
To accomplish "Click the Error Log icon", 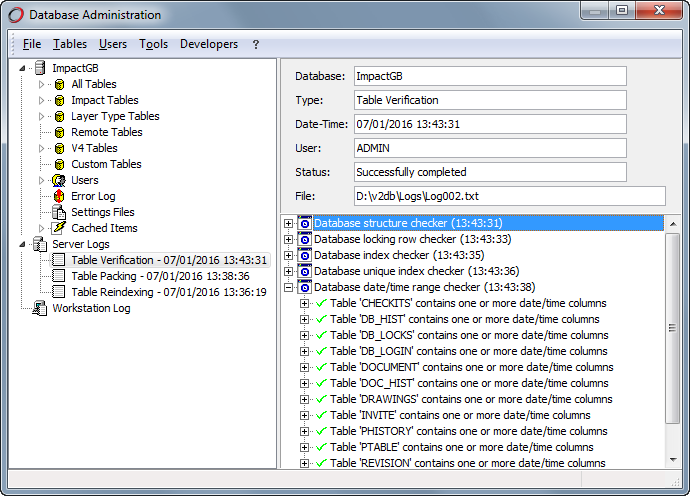I will 59,196.
